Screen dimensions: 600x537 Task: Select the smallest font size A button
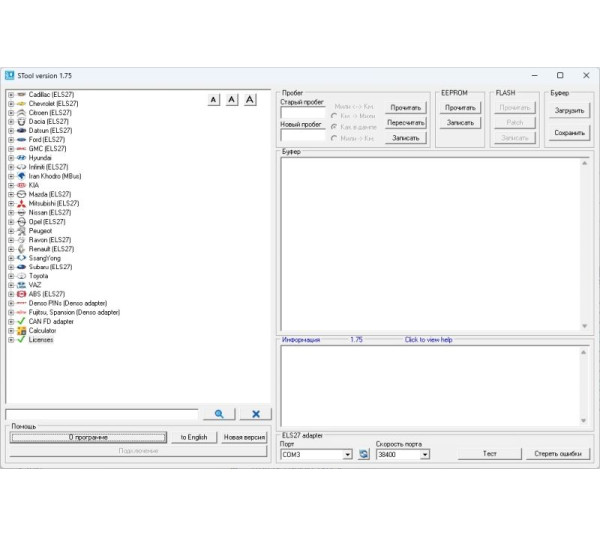[214, 99]
